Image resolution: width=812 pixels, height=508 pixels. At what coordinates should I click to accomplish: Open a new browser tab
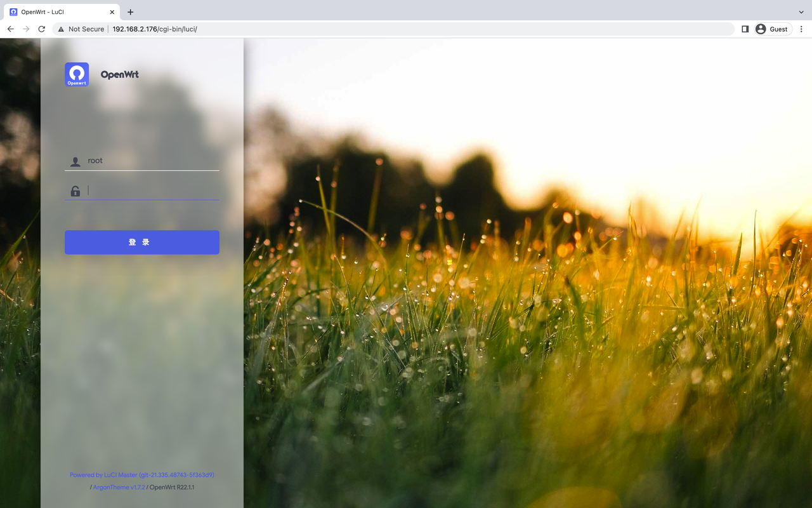point(131,11)
